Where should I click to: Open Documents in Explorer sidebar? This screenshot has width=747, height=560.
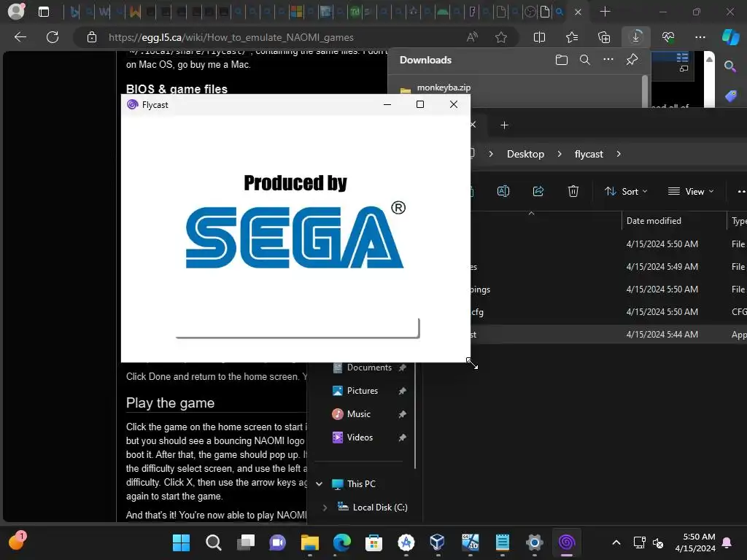click(369, 367)
